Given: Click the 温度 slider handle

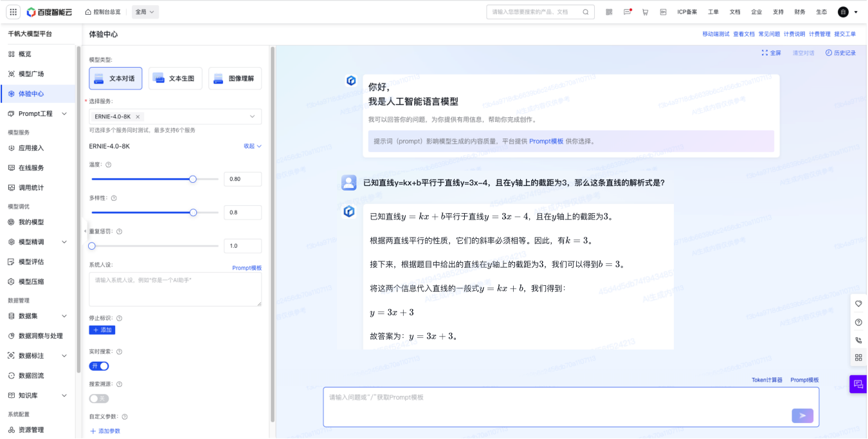Looking at the screenshot, I should tap(193, 179).
